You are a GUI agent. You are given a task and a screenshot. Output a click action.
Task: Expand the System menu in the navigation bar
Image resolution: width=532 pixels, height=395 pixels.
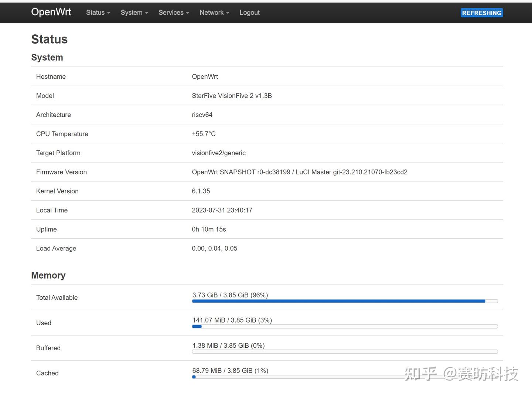tap(134, 13)
